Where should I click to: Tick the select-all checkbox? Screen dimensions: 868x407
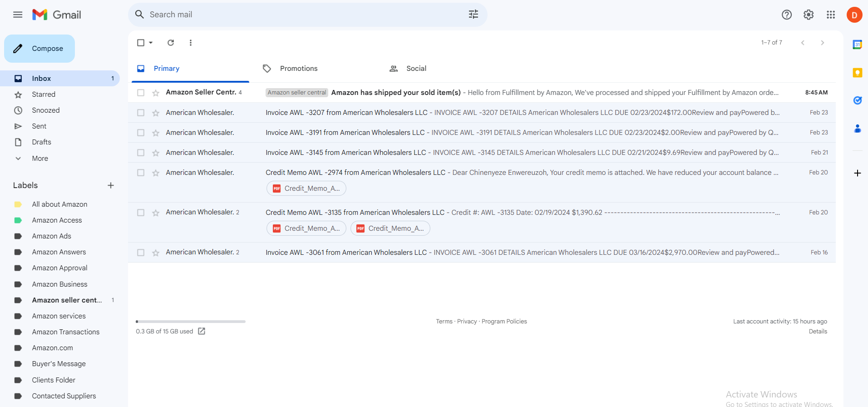141,43
